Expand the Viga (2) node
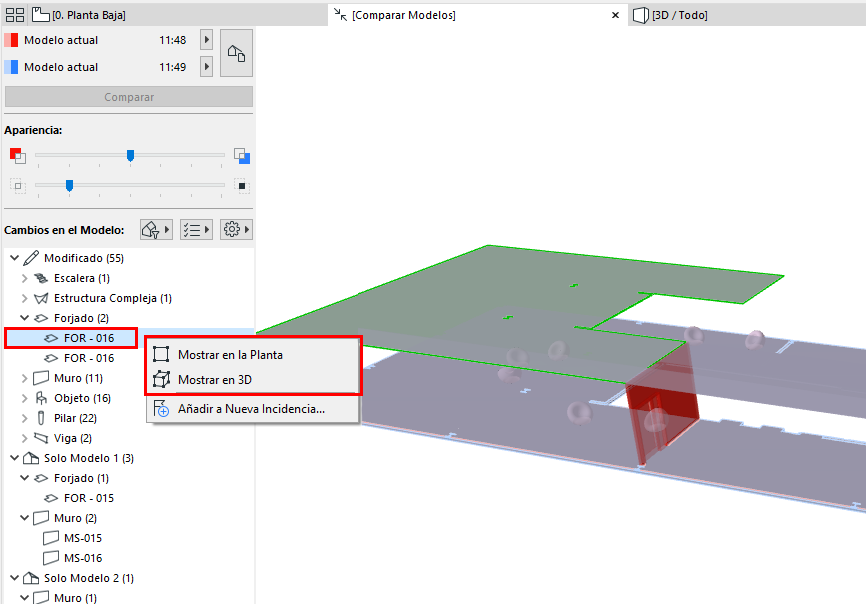Viewport: 866px width, 604px height. [x=24, y=438]
